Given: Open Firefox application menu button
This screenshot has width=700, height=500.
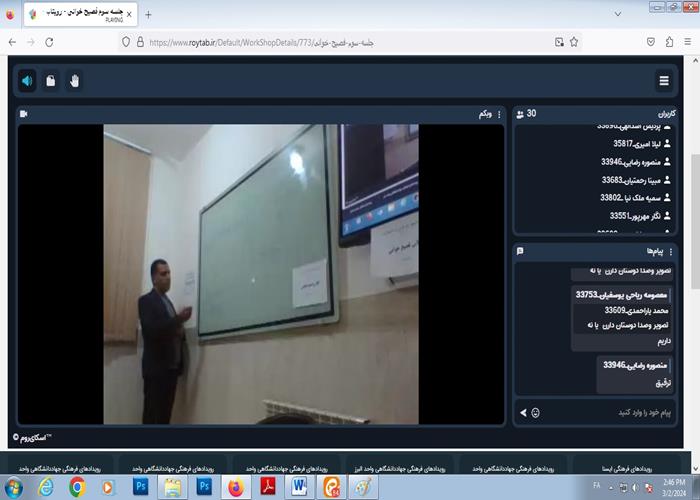Looking at the screenshot, I should [x=688, y=42].
